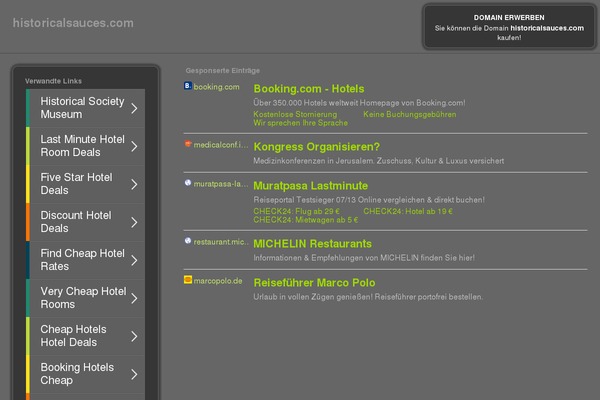The width and height of the screenshot is (600, 400).
Task: Click chevron next to Last Minute Hotel Room Deals
Action: click(134, 146)
